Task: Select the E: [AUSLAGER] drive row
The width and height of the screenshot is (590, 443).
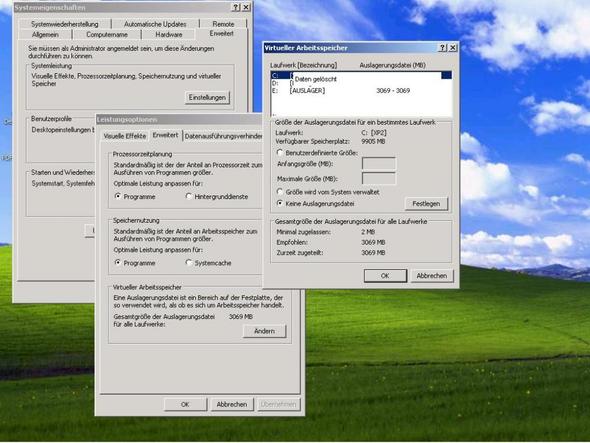Action: click(x=361, y=91)
